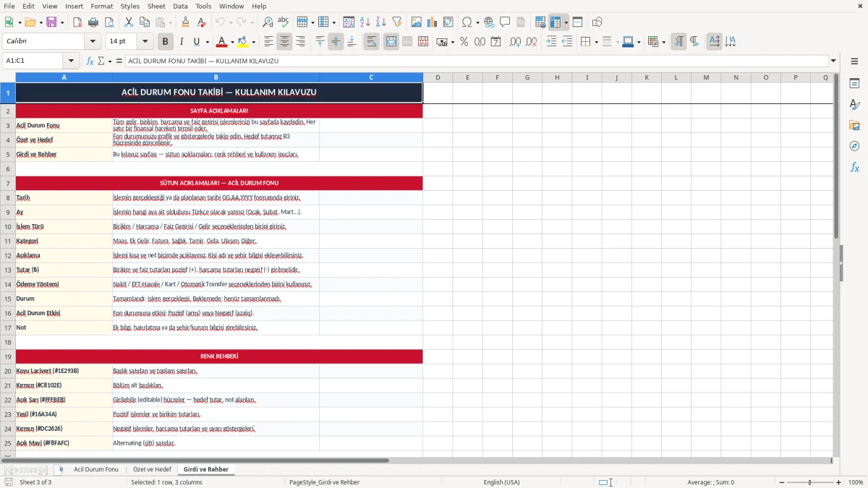Cut the selection with scissors icon
The width and height of the screenshot is (868, 488).
point(129,22)
